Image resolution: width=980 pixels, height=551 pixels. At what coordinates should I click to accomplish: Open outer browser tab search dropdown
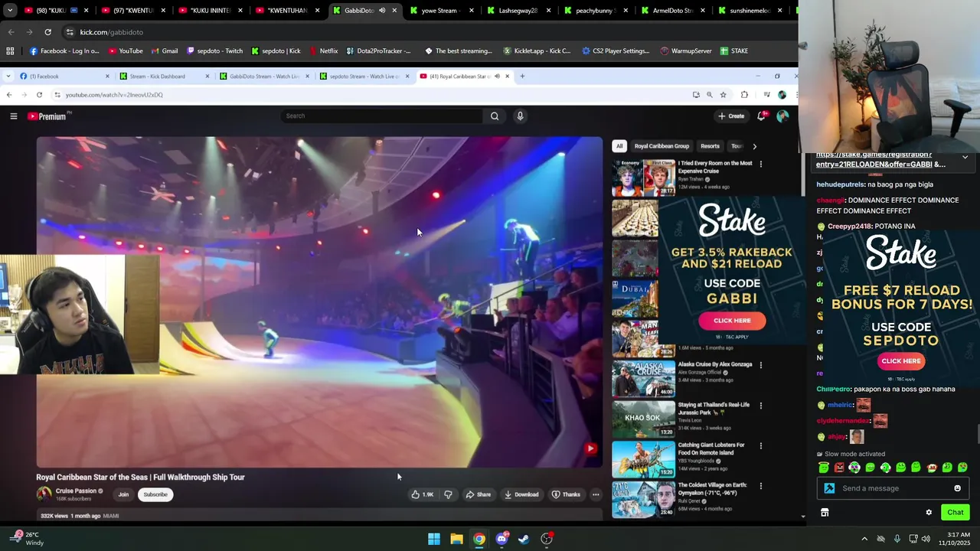[10, 11]
